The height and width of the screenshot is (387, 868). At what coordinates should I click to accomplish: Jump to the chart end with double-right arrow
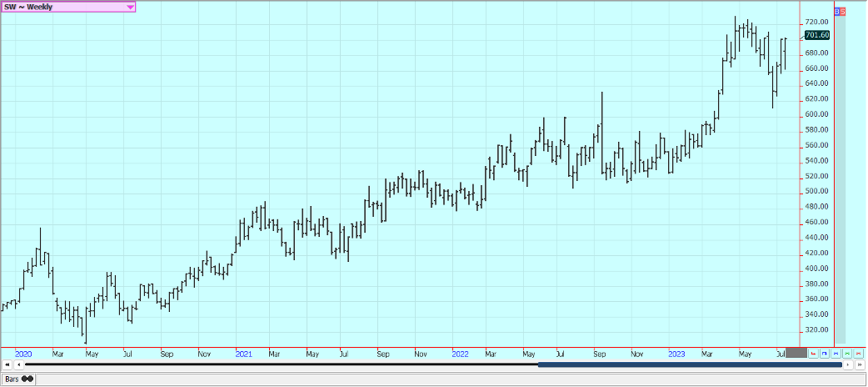pos(860,364)
